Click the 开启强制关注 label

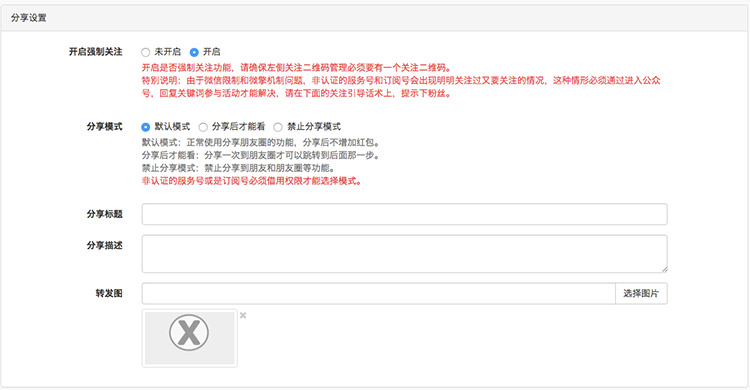(x=95, y=52)
